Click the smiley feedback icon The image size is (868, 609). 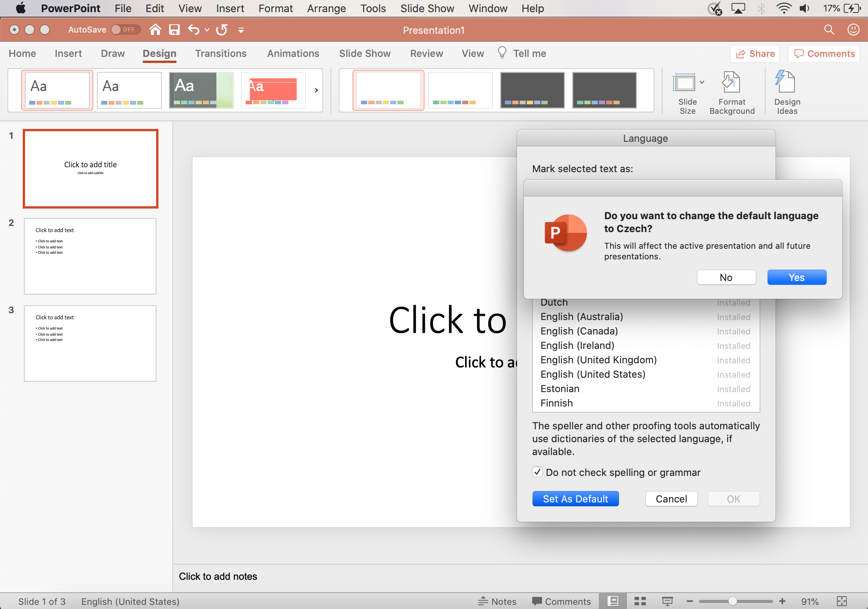click(x=853, y=30)
